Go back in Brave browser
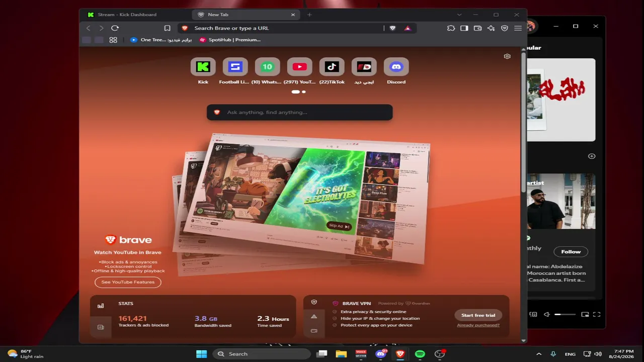The image size is (644, 362). pos(89,28)
